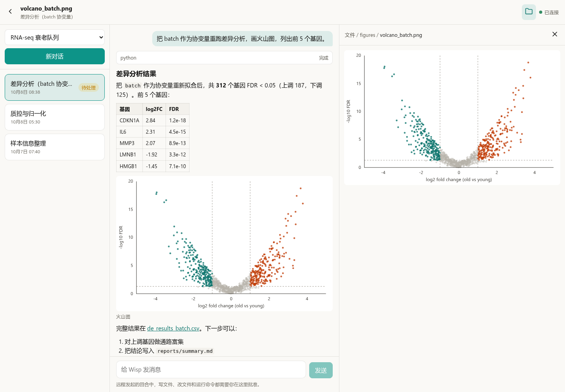The height and width of the screenshot is (392, 565).
Task: Click the reports/summary.md code text
Action: tap(185, 351)
